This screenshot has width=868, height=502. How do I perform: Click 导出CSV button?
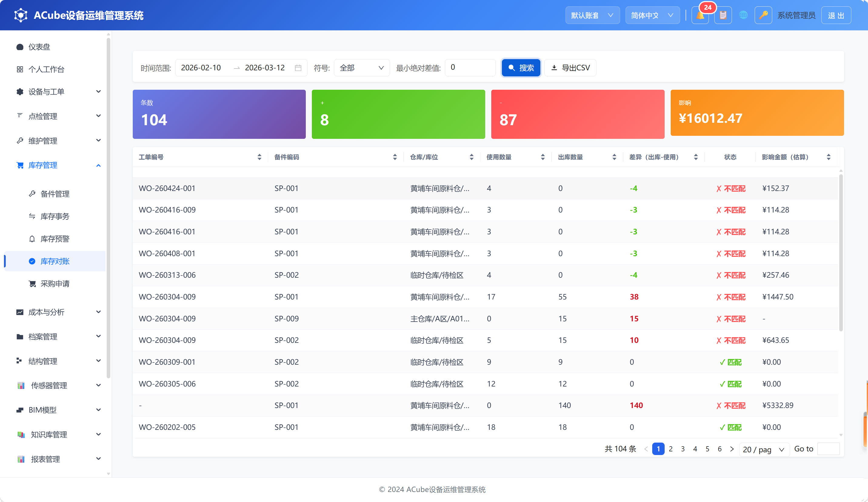click(570, 68)
